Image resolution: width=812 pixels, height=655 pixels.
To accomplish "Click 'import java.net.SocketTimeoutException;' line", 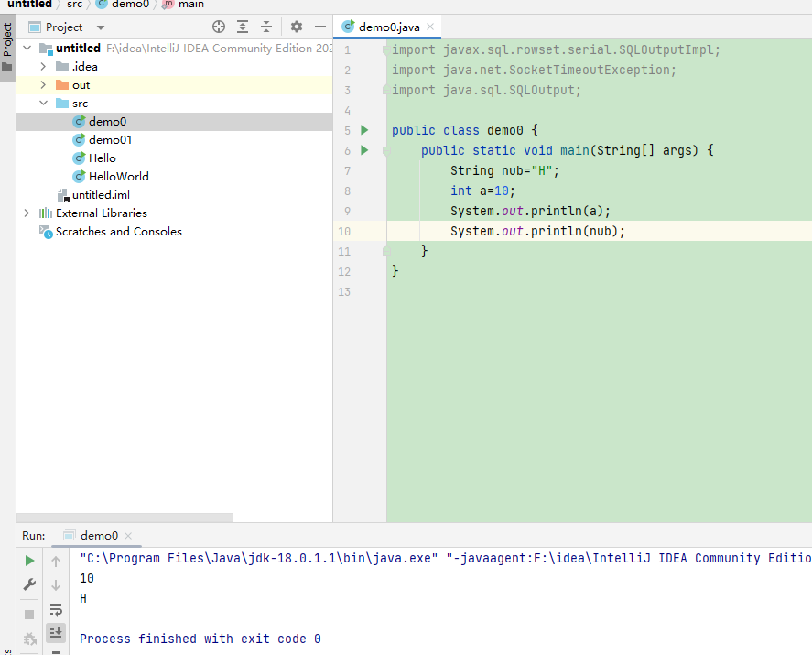I will pyautogui.click(x=534, y=70).
